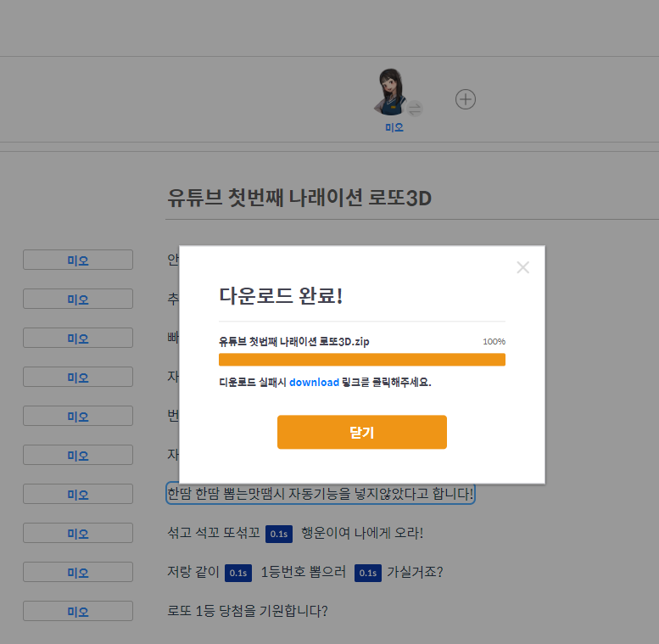Click the 미오 name label under avatar
The width and height of the screenshot is (659, 644).
394,127
